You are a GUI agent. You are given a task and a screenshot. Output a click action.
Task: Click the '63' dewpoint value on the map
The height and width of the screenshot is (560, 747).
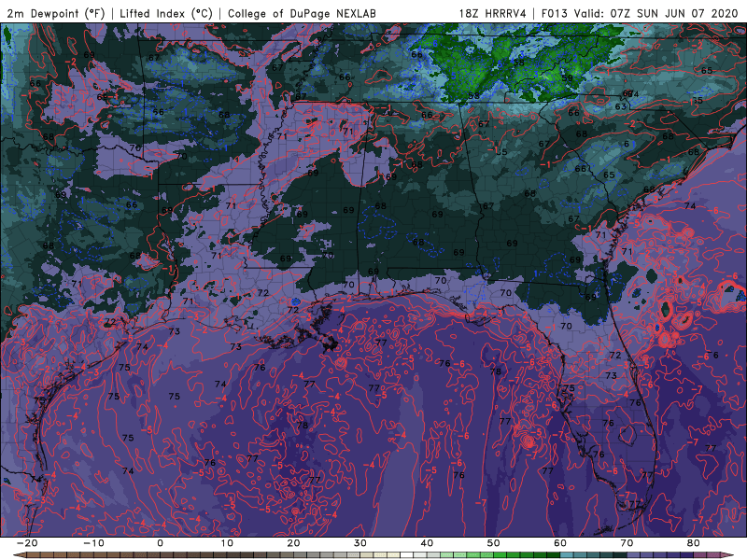click(x=620, y=106)
